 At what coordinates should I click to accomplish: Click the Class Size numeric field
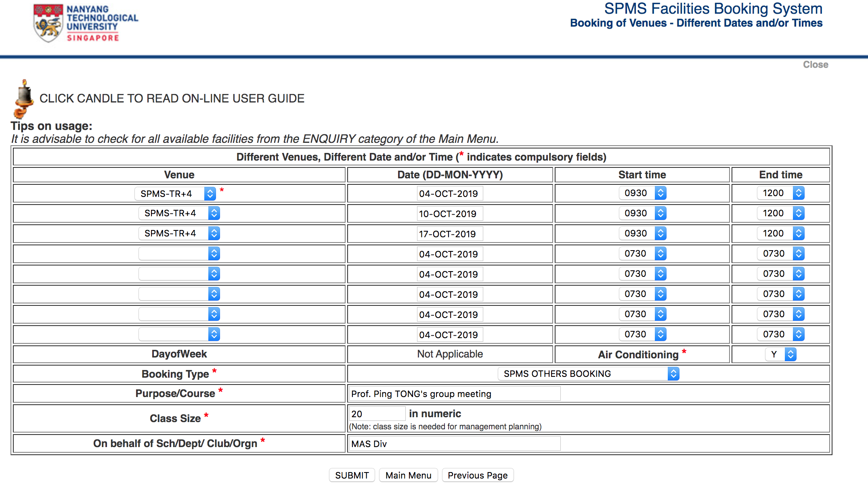pyautogui.click(x=376, y=414)
